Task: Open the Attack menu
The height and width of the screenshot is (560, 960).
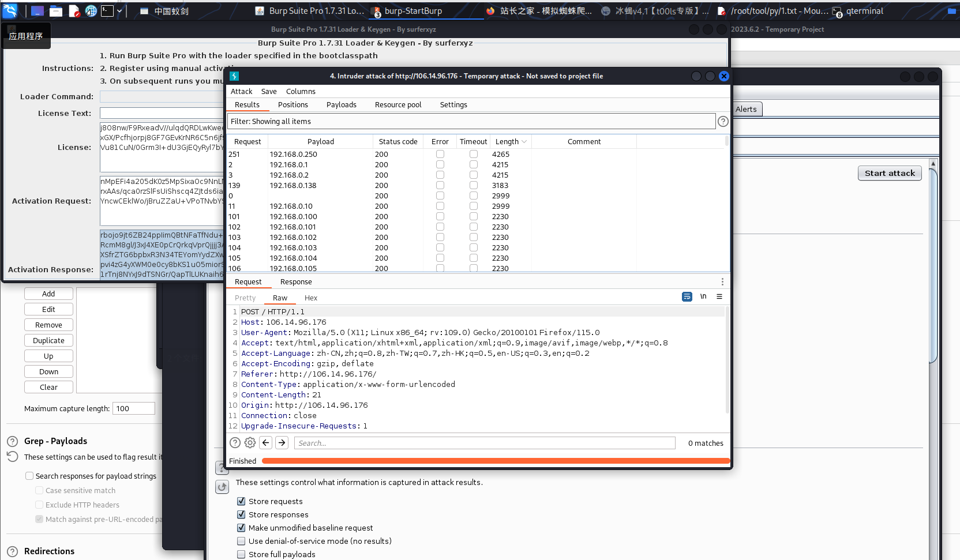Action: [x=241, y=91]
